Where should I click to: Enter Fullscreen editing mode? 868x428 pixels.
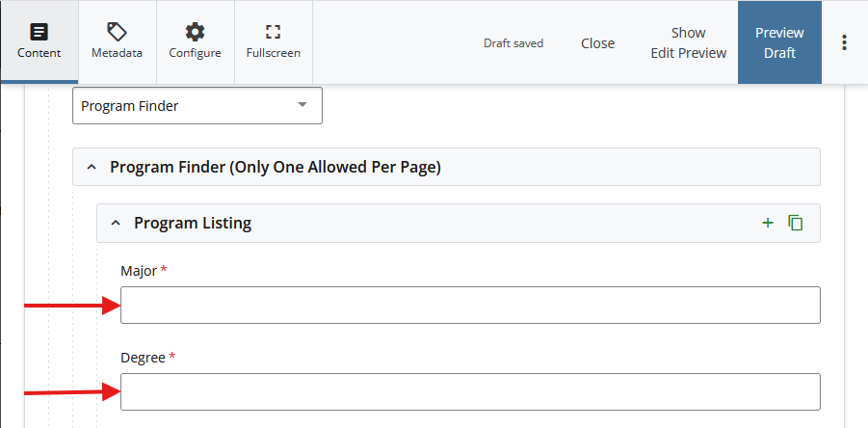pyautogui.click(x=273, y=41)
